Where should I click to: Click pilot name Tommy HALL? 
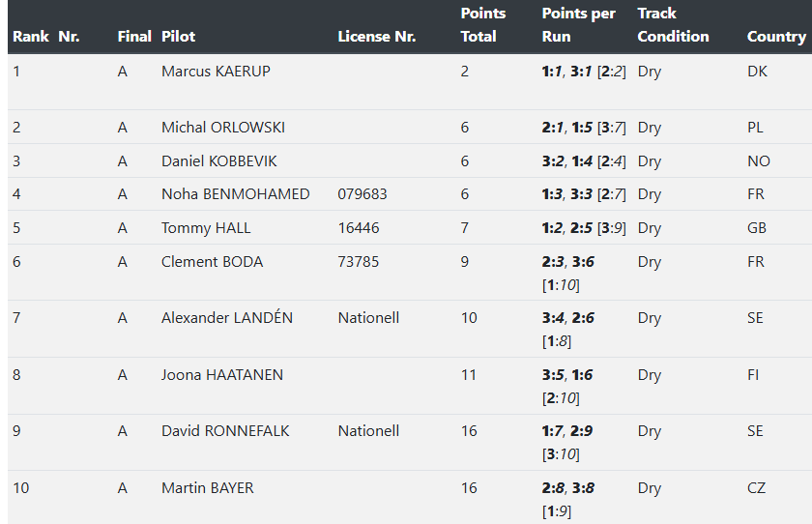pos(206,228)
